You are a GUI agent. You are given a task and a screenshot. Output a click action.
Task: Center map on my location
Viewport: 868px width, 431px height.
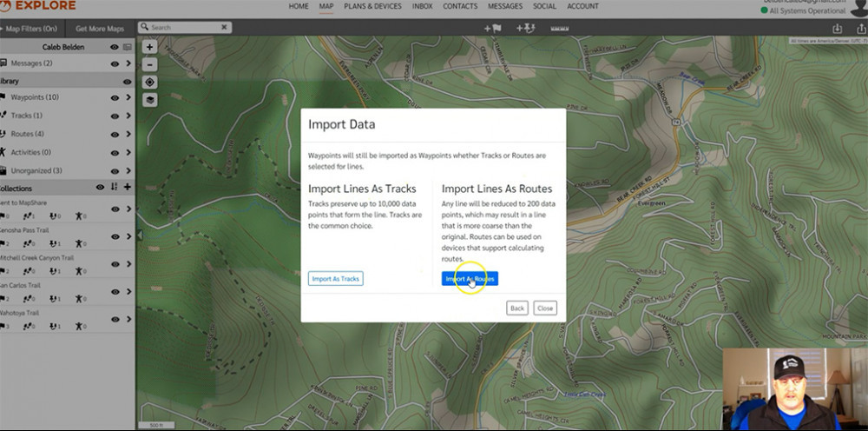[x=149, y=83]
